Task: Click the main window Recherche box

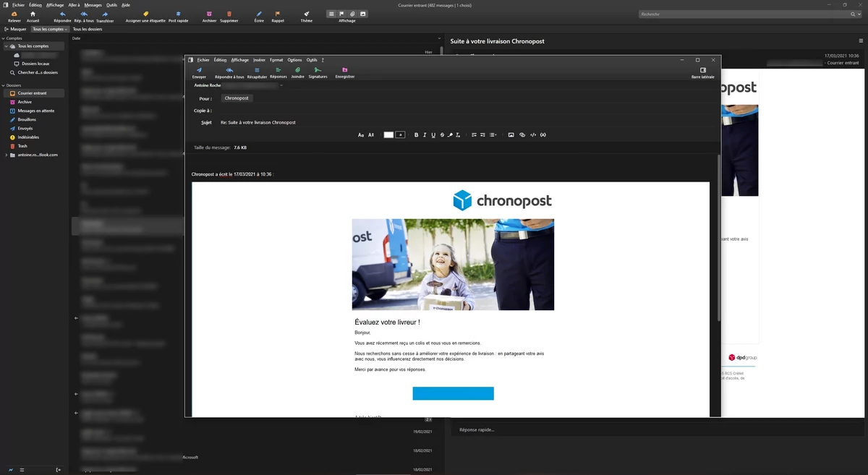Action: click(x=750, y=14)
